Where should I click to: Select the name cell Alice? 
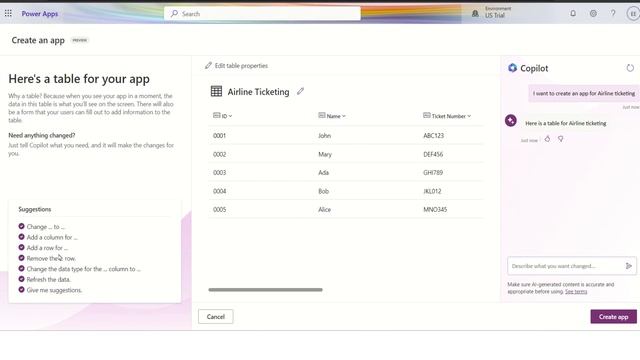[324, 209]
